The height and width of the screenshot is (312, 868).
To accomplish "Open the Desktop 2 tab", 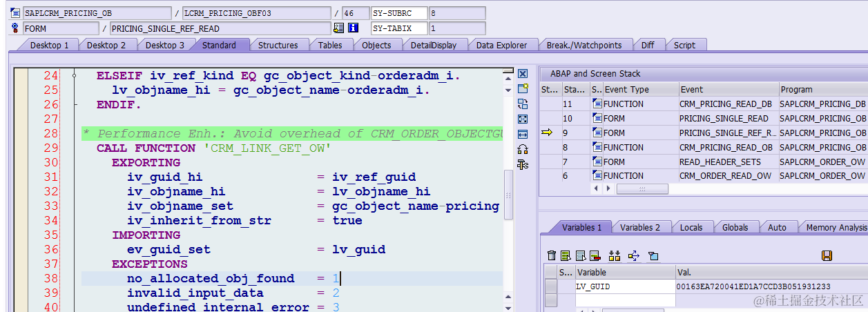I will 106,45.
